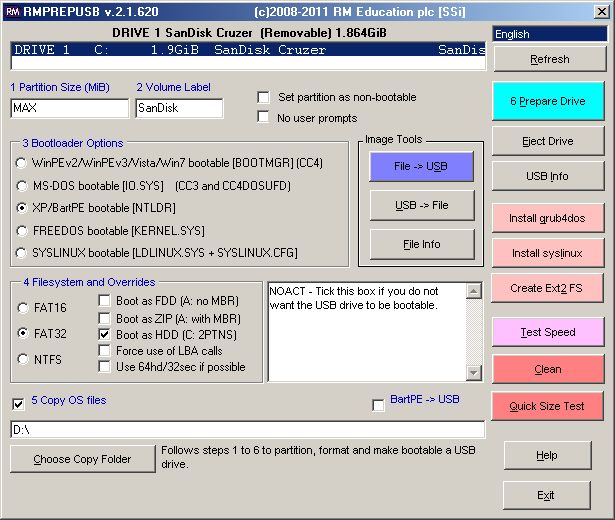Select FAT16 filesystem radio button
615x520 pixels.
click(x=23, y=308)
